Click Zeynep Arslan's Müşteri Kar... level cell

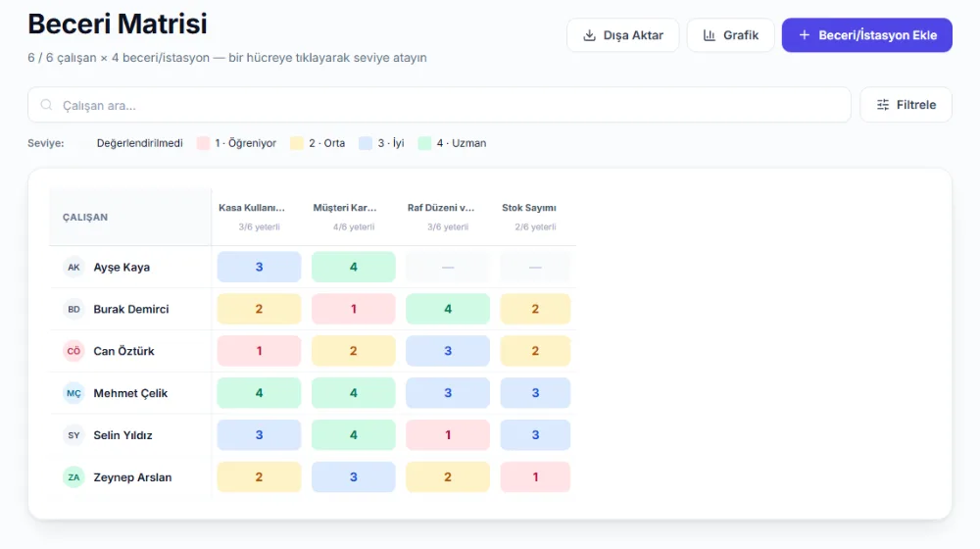pyautogui.click(x=353, y=477)
